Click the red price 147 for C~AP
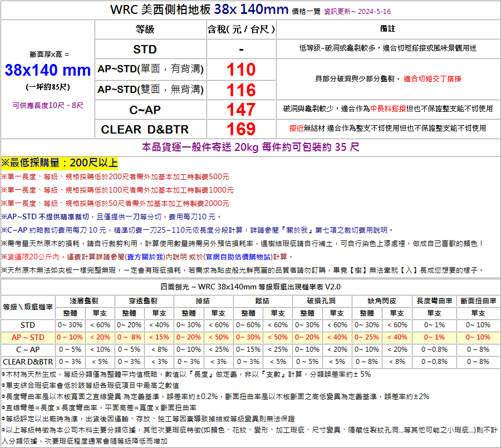The height and width of the screenshot is (448, 501). click(x=241, y=110)
